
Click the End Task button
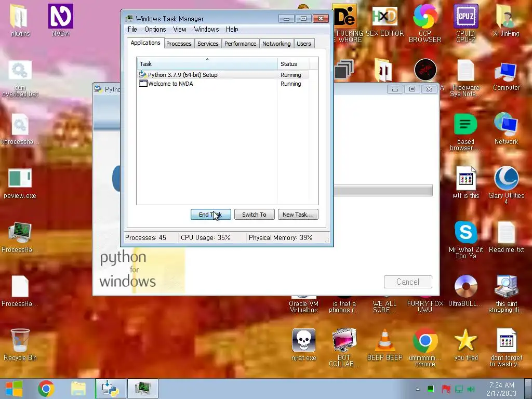[x=211, y=215]
